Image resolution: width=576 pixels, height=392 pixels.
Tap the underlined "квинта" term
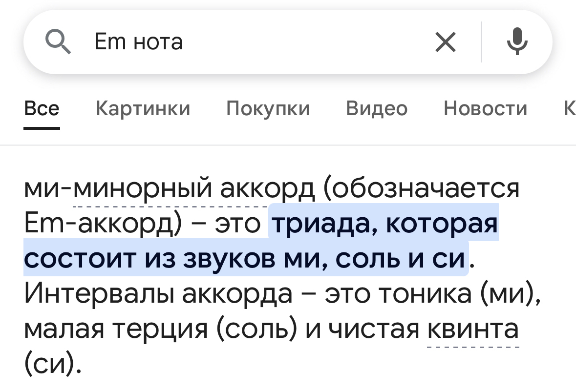pos(472,329)
